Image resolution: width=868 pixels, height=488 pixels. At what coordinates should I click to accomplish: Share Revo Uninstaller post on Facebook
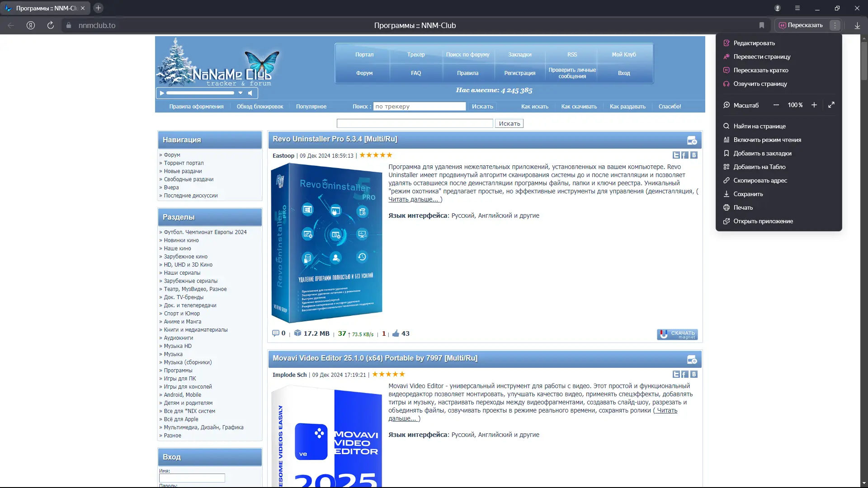point(684,155)
